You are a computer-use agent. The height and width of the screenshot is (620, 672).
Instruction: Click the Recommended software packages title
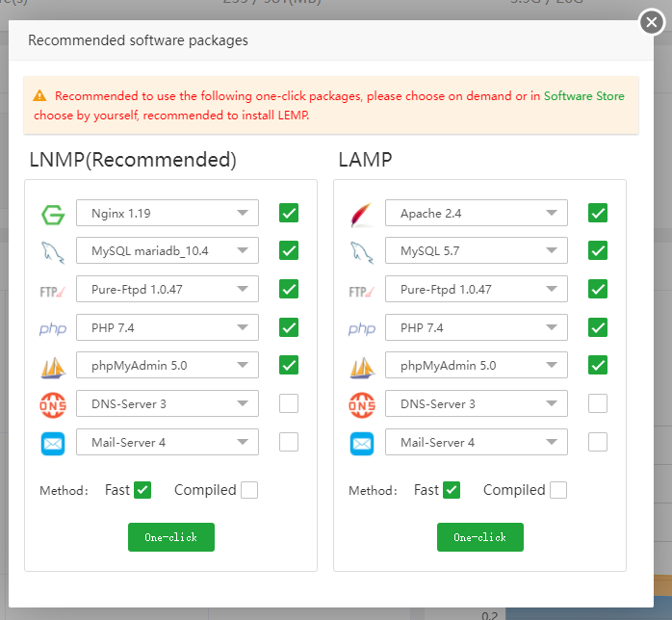(138, 40)
